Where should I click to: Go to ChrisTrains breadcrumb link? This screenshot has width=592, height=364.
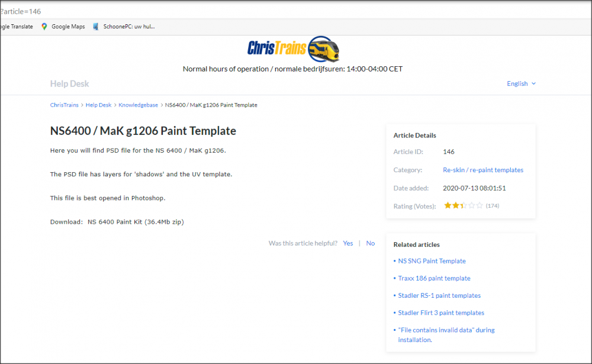pyautogui.click(x=64, y=105)
